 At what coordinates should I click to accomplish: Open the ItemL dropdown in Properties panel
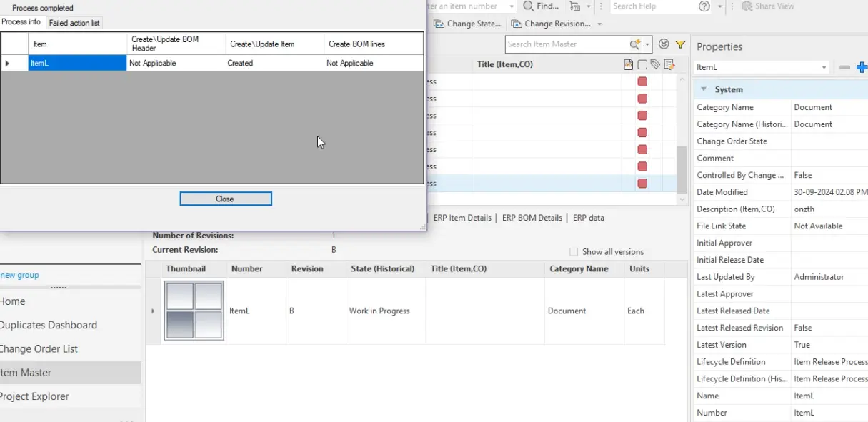tap(824, 68)
